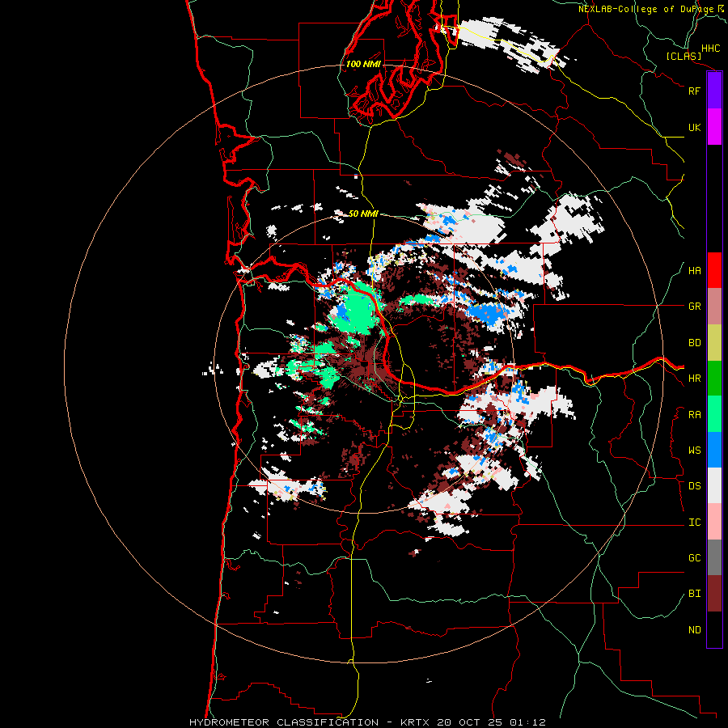
Task: Click the DS white legend swatch
Action: coord(714,485)
